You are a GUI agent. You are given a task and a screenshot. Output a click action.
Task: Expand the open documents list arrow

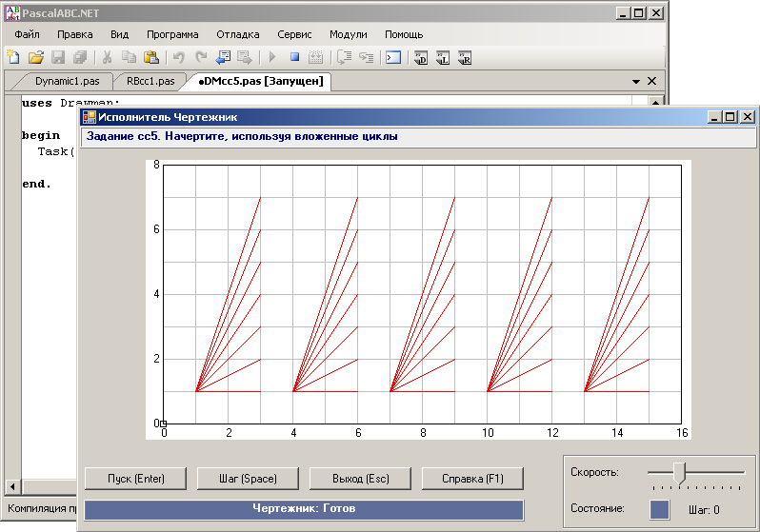636,82
